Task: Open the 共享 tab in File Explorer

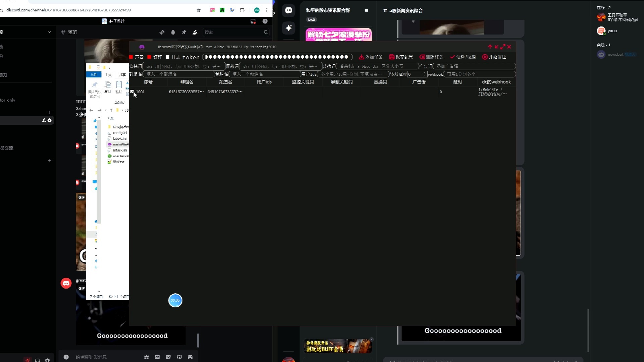Action: coord(122,74)
